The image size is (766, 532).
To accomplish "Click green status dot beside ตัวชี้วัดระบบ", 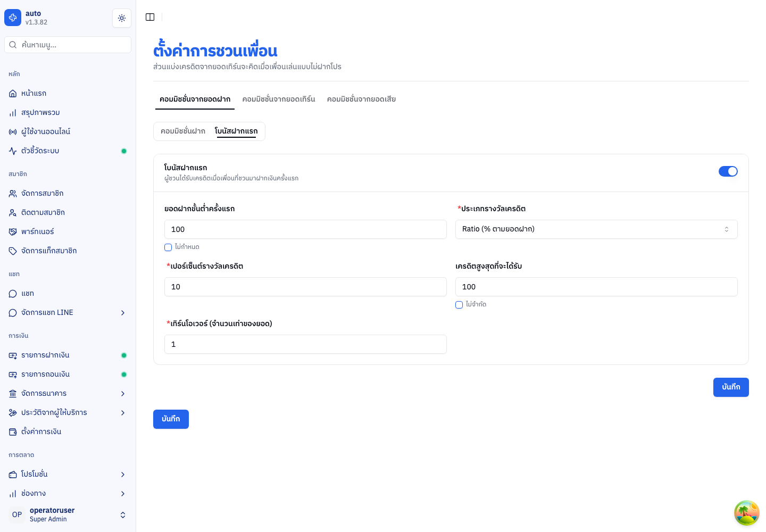I will tap(124, 151).
